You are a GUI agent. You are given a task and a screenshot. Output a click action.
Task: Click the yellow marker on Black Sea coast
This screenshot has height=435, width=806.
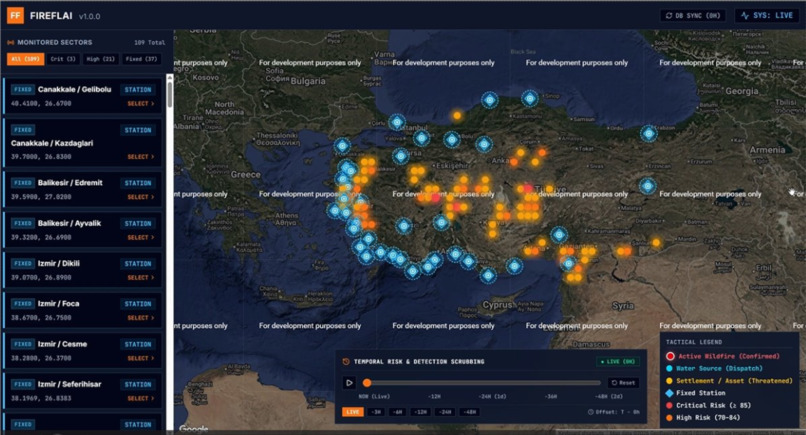click(457, 116)
